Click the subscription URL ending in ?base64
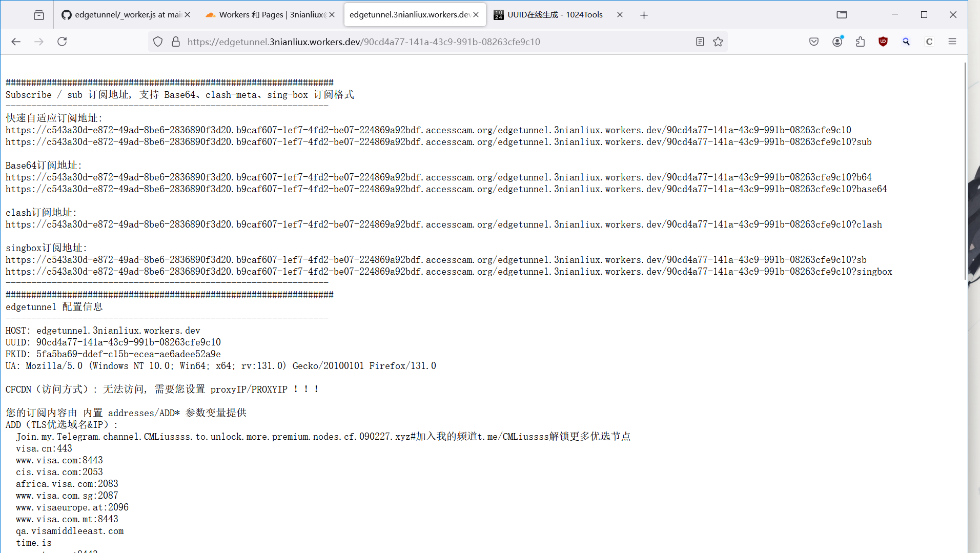 (x=446, y=189)
